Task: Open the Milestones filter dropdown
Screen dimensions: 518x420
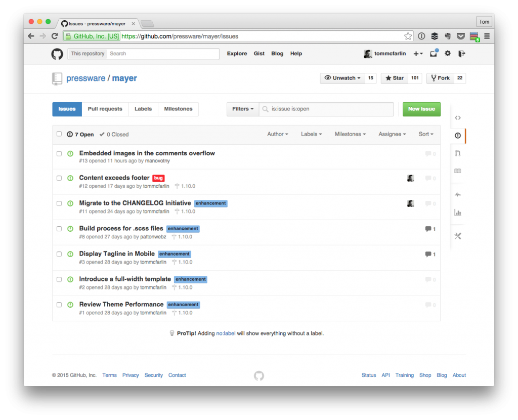Action: pos(350,134)
